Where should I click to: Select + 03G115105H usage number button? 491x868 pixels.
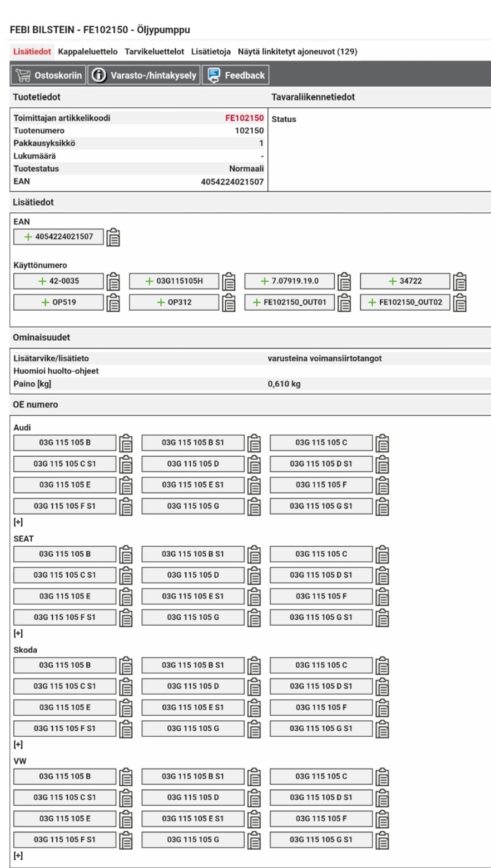click(x=174, y=281)
